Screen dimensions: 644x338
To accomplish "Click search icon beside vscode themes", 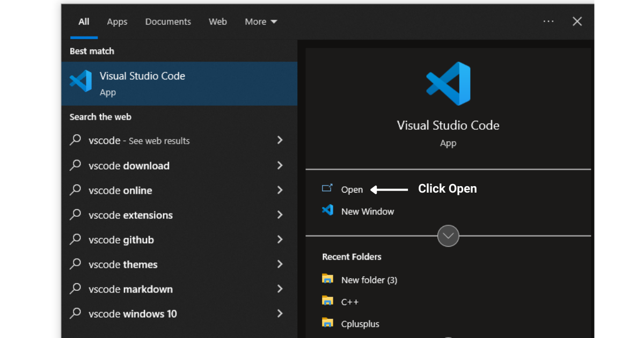I will point(76,264).
